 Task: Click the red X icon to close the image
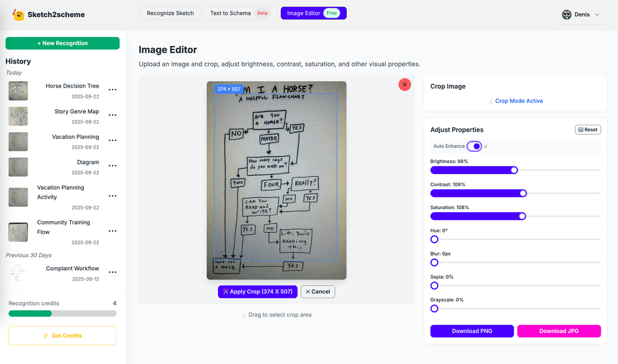405,84
